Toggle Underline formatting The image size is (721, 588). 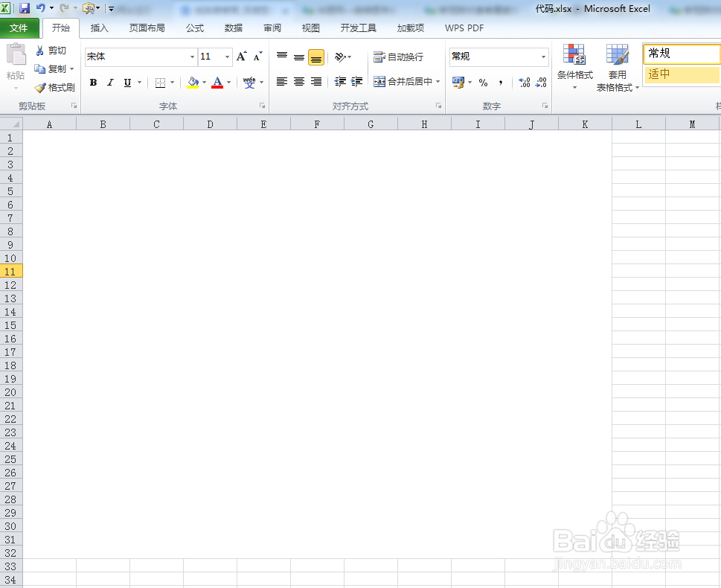click(127, 83)
